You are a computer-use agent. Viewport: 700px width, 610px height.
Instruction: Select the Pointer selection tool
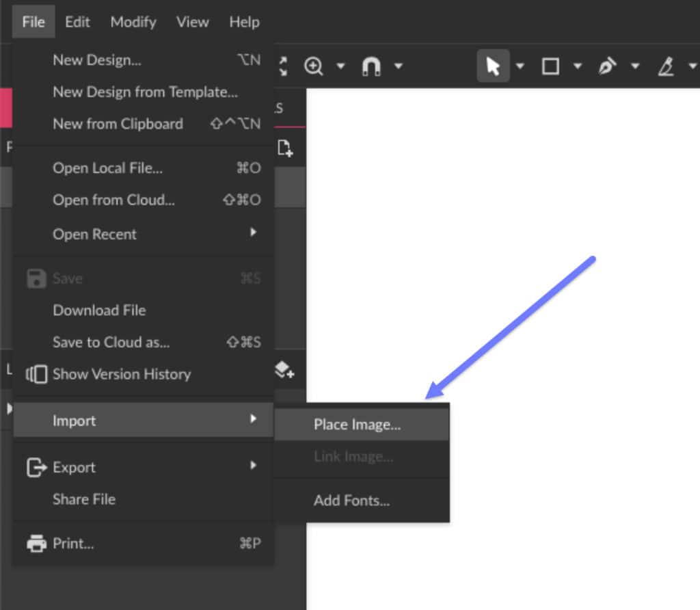pos(492,66)
